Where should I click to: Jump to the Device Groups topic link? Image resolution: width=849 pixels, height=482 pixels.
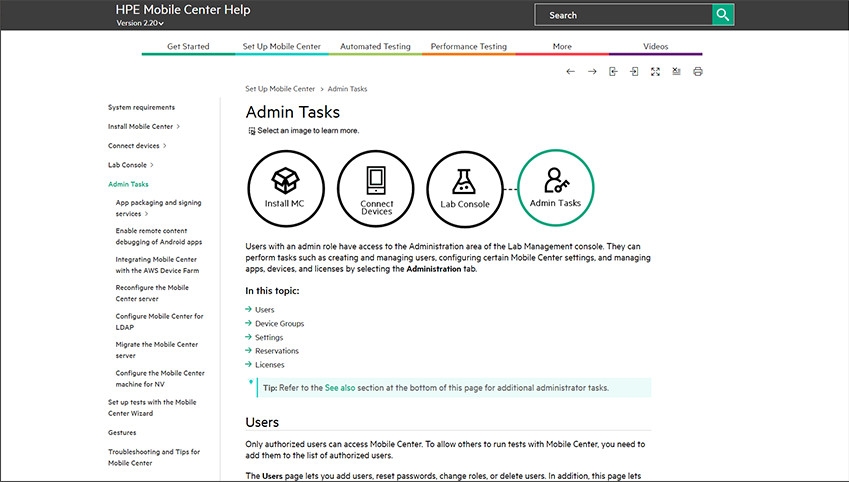click(279, 324)
